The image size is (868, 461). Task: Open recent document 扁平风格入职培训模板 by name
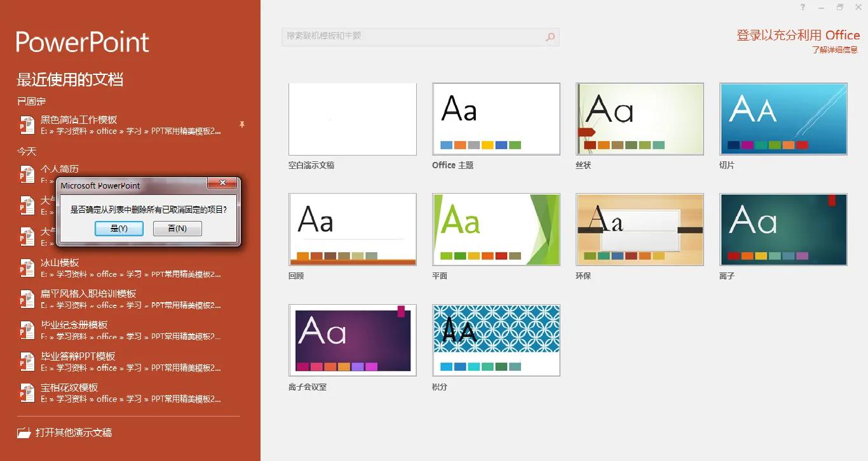(x=88, y=294)
